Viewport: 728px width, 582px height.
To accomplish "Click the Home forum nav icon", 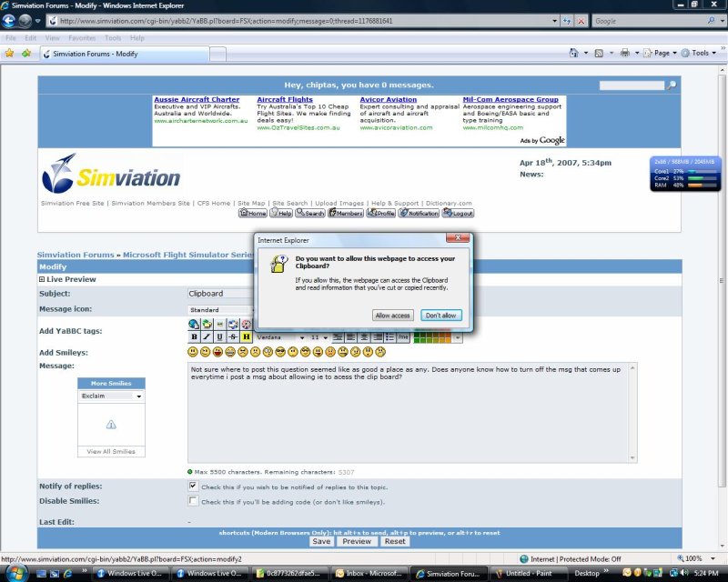I will (252, 213).
